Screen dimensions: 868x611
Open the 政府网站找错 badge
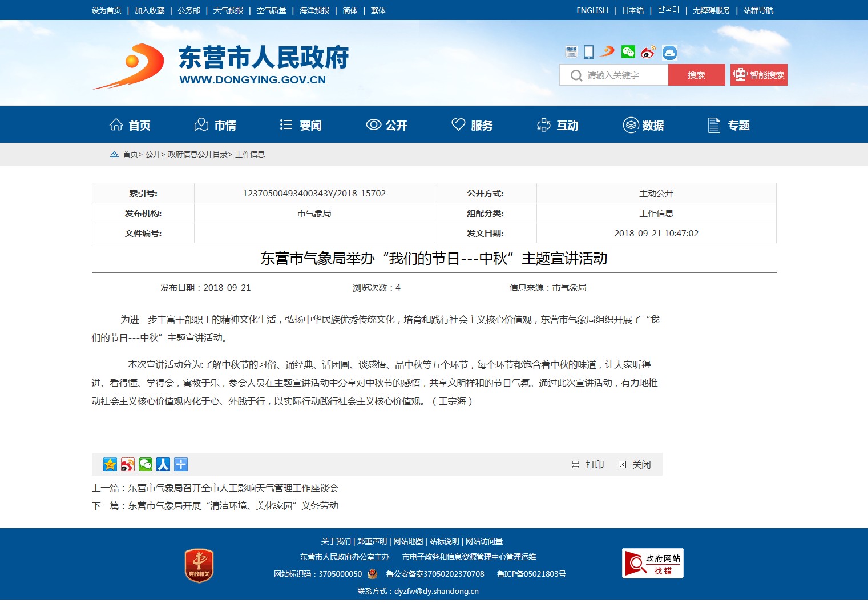(652, 564)
